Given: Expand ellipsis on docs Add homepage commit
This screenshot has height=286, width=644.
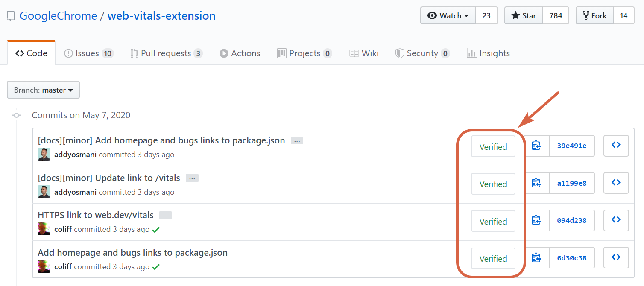Looking at the screenshot, I should 297,140.
